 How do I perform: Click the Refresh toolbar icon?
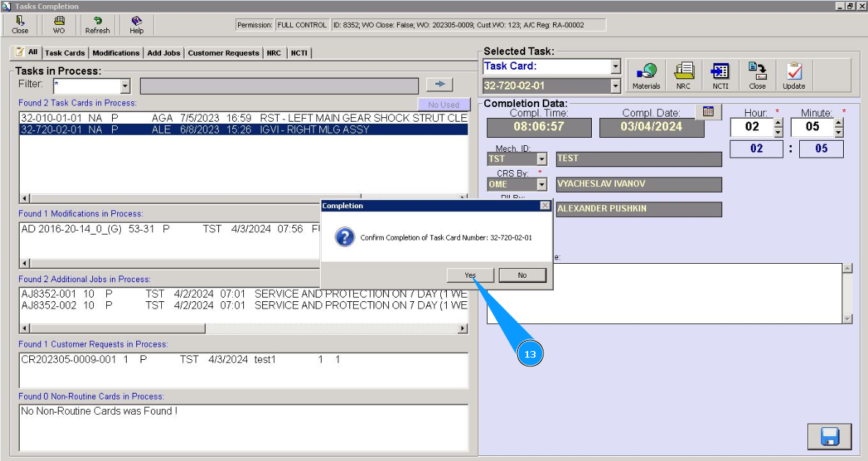pyautogui.click(x=97, y=24)
